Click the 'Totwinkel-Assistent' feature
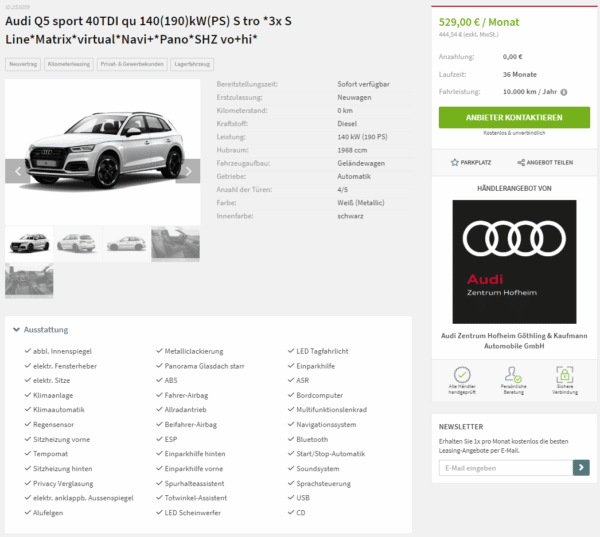Viewport: 600px width, 537px height. 196,498
